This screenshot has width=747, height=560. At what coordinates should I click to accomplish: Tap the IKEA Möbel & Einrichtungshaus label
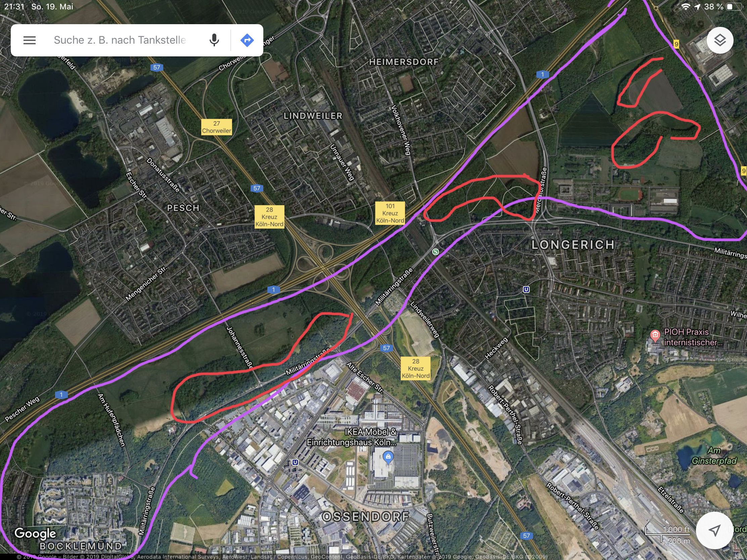point(352,437)
